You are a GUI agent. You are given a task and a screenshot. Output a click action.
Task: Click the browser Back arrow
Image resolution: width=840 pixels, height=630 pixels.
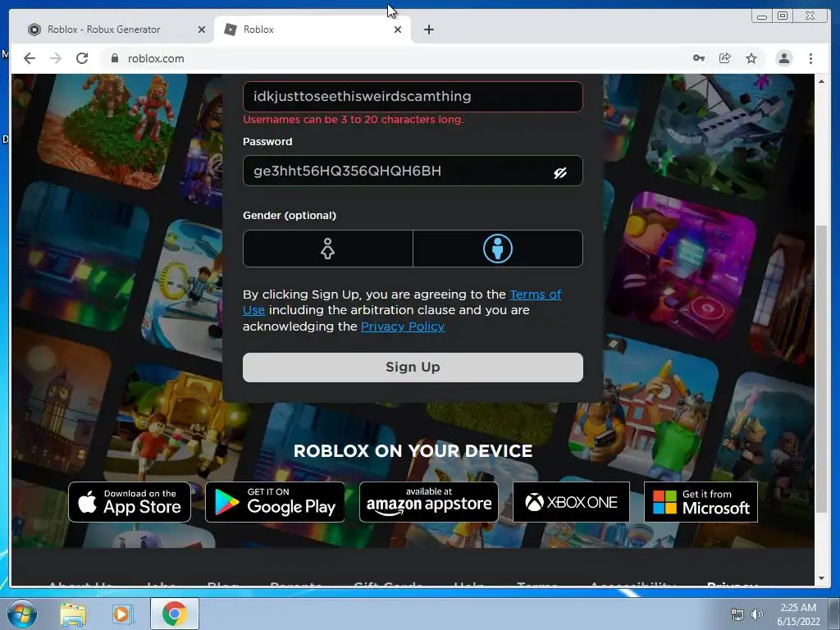point(30,58)
